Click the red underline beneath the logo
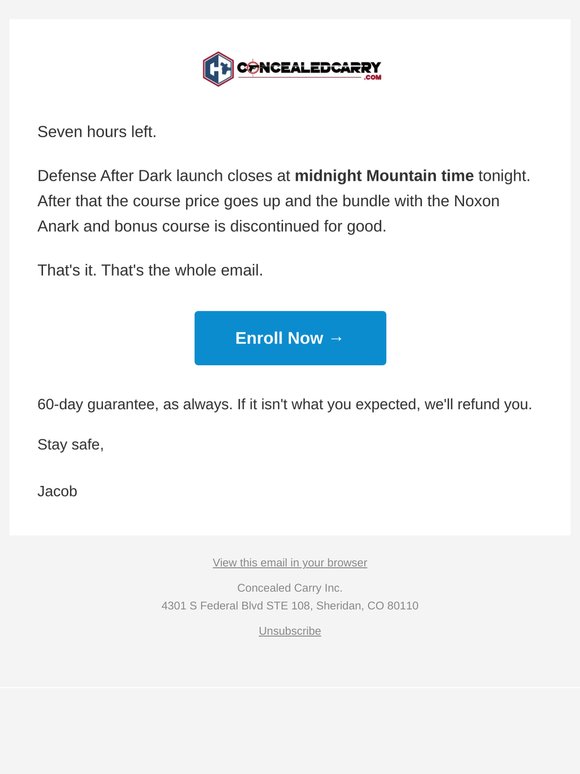The height and width of the screenshot is (774, 580). point(300,77)
